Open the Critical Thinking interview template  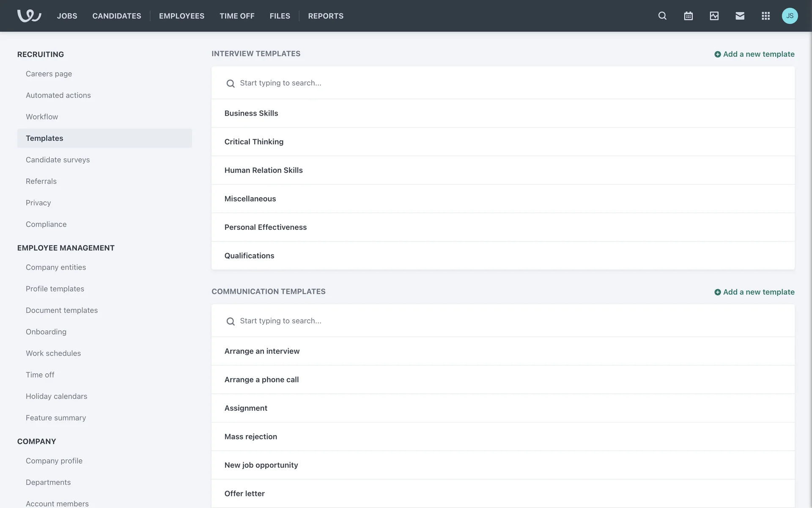(x=254, y=142)
